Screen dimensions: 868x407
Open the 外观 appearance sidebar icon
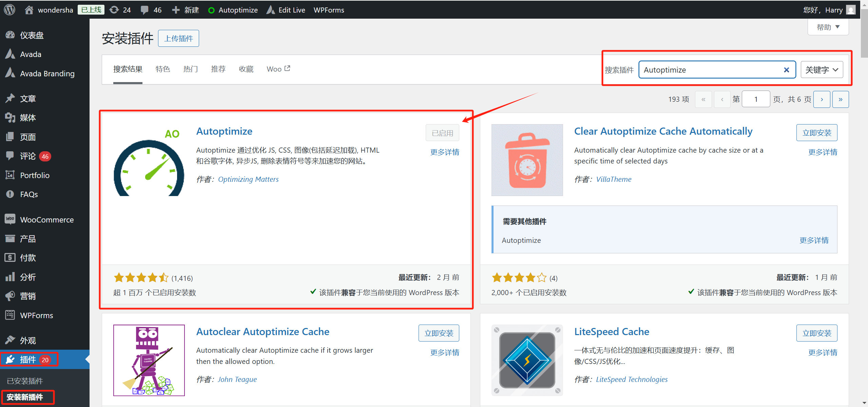(10, 340)
